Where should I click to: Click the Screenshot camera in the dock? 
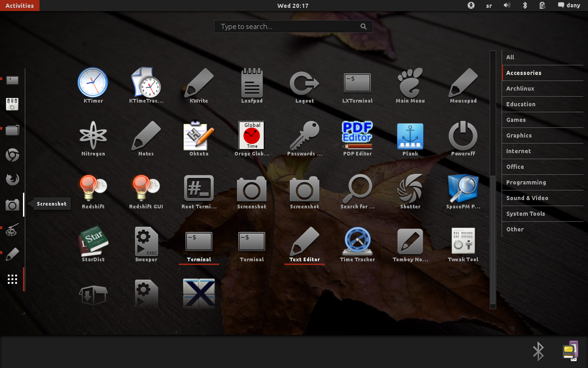coord(12,204)
